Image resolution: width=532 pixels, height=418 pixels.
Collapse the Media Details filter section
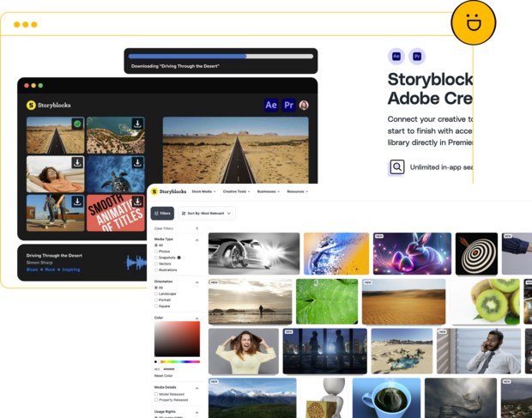(x=196, y=388)
